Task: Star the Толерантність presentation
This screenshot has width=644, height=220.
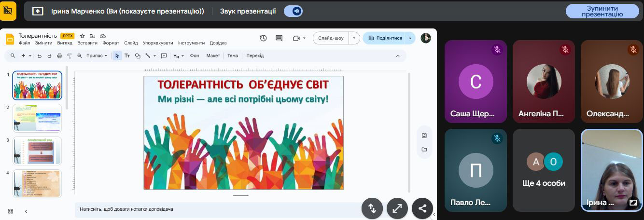Action: tap(82, 36)
